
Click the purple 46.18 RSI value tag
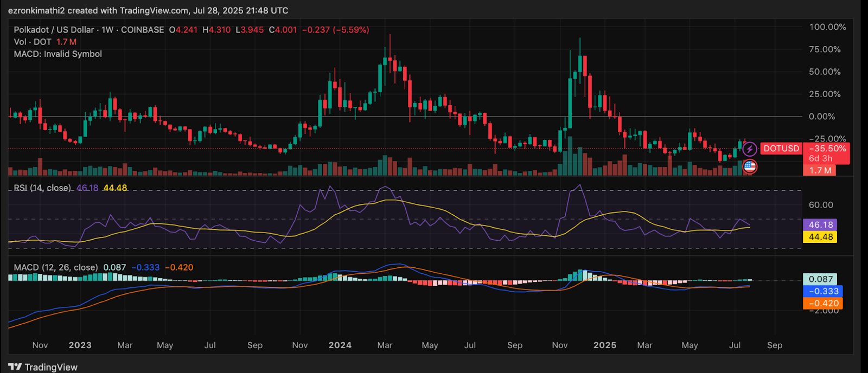coord(820,224)
